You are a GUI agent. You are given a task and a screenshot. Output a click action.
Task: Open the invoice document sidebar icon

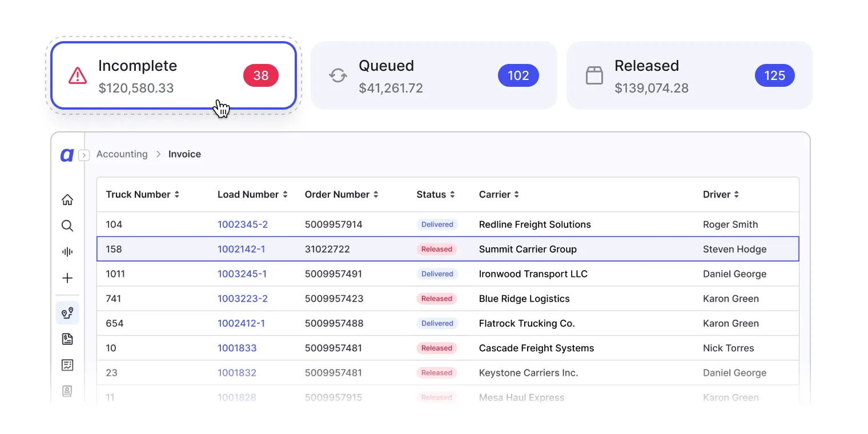(67, 339)
